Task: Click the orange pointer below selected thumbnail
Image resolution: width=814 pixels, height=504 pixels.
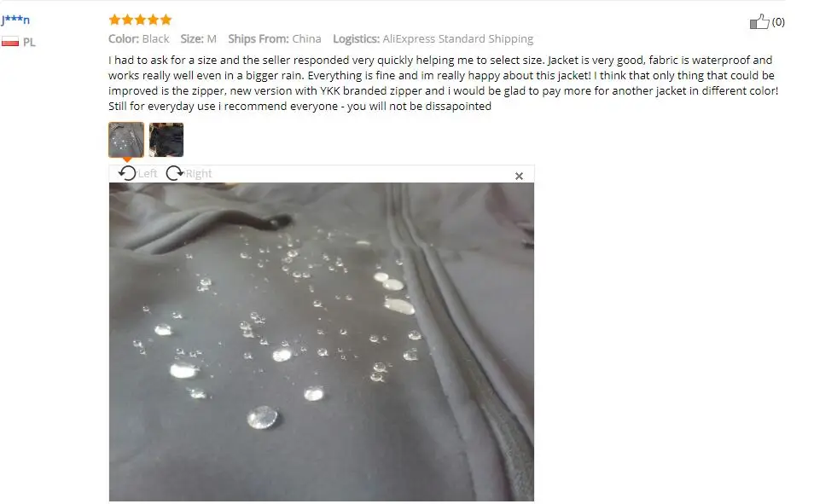Action: (x=126, y=159)
